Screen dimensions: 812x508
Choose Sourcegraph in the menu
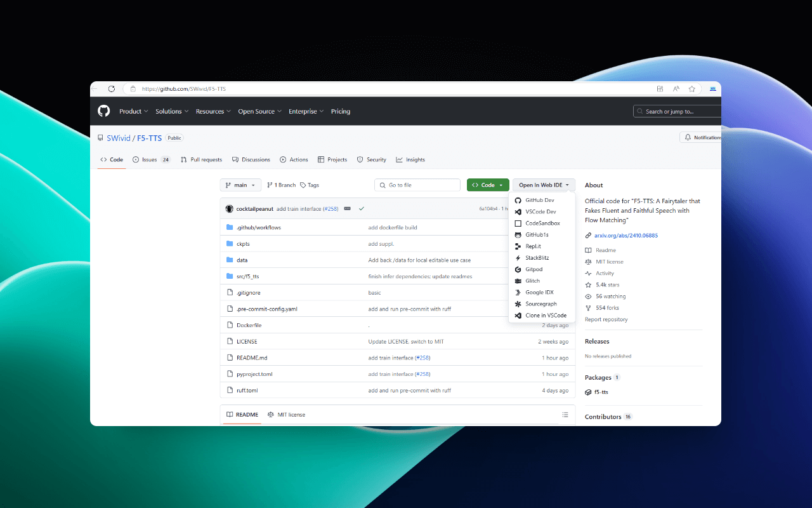542,304
